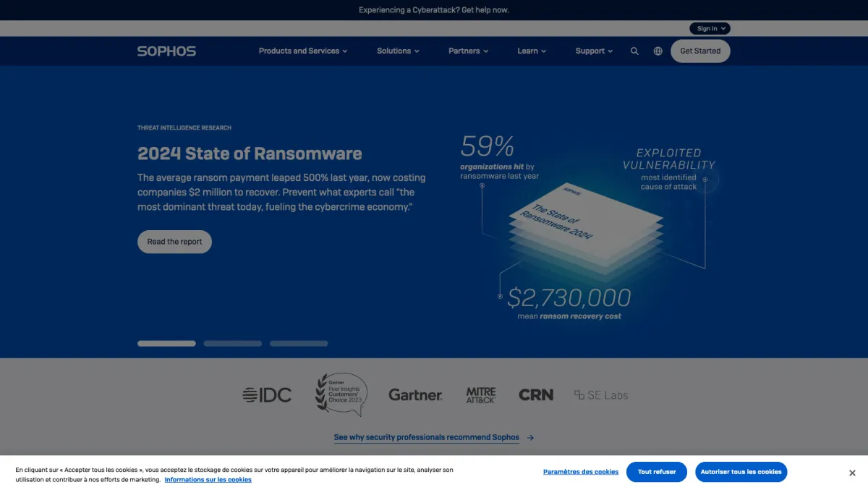Screen dimensions: 868x490
Task: Click Tout refuser cookie button
Action: pos(657,472)
